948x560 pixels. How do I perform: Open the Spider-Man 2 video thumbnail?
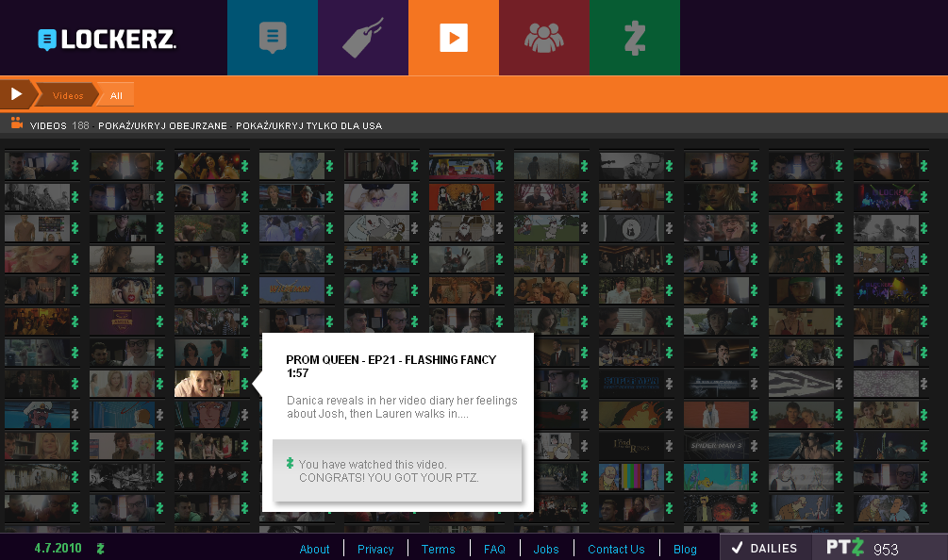coord(716,446)
